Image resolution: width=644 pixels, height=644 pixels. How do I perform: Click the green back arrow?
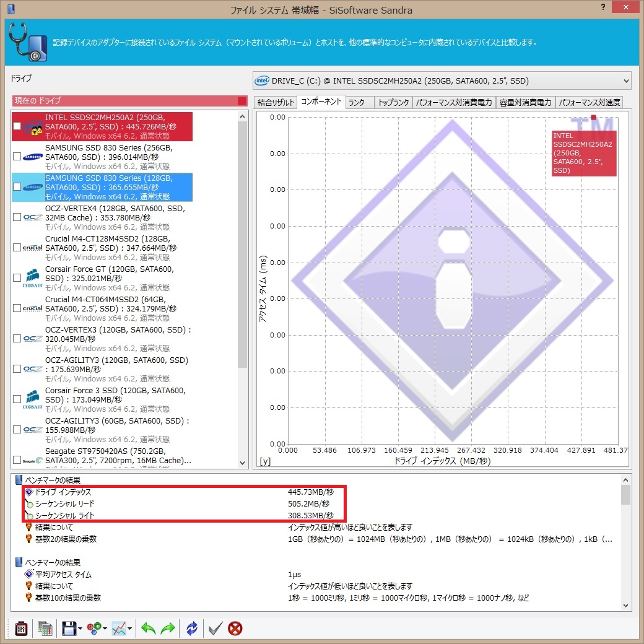[148, 629]
